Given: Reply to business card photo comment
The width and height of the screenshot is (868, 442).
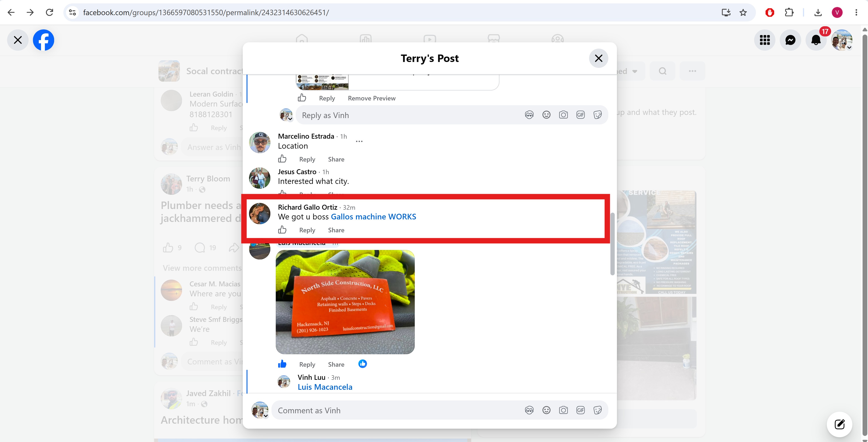Looking at the screenshot, I should tap(307, 365).
